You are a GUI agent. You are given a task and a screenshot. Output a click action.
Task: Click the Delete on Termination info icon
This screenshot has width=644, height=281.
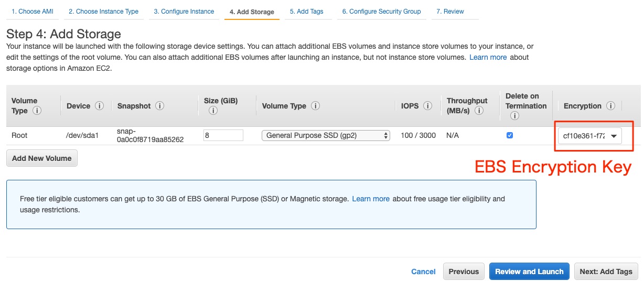tap(514, 115)
